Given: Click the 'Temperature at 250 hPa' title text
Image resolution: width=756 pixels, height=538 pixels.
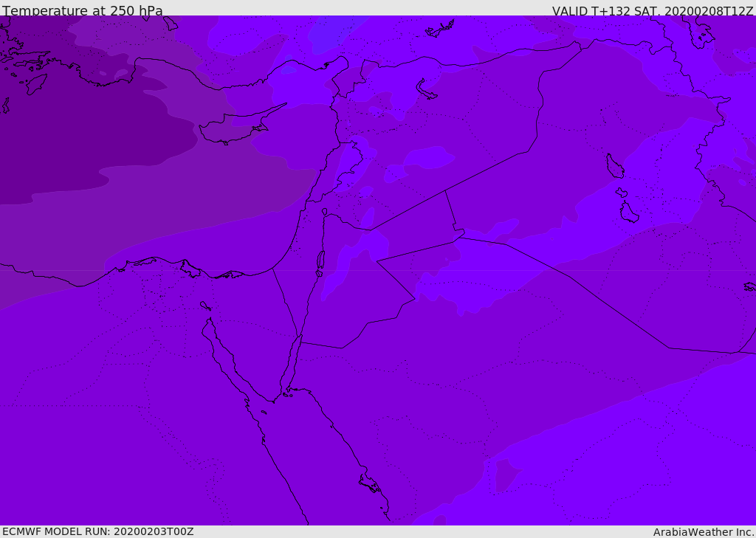Looking at the screenshot, I should click(83, 10).
